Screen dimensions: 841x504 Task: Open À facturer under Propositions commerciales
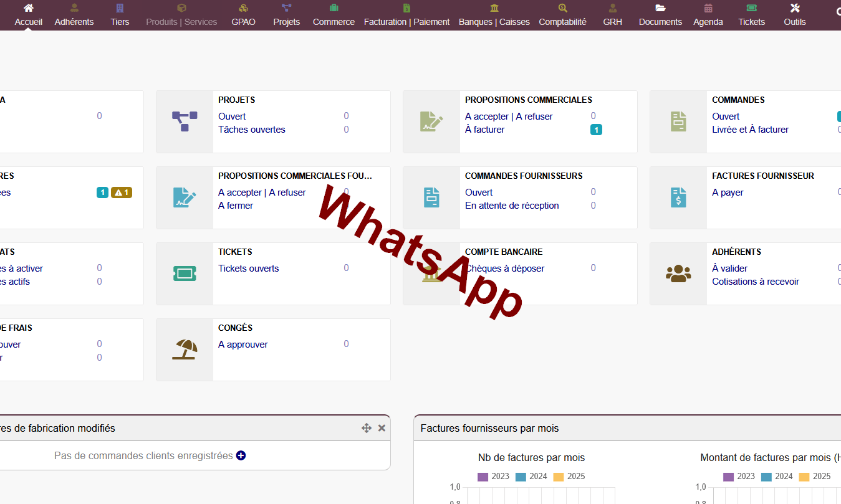coord(485,130)
